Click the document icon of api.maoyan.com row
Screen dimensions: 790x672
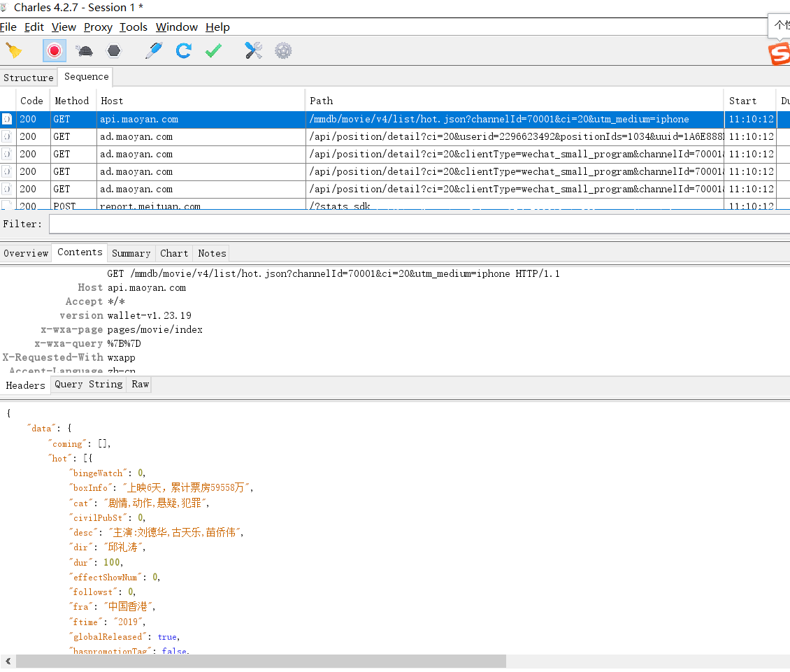(x=7, y=119)
